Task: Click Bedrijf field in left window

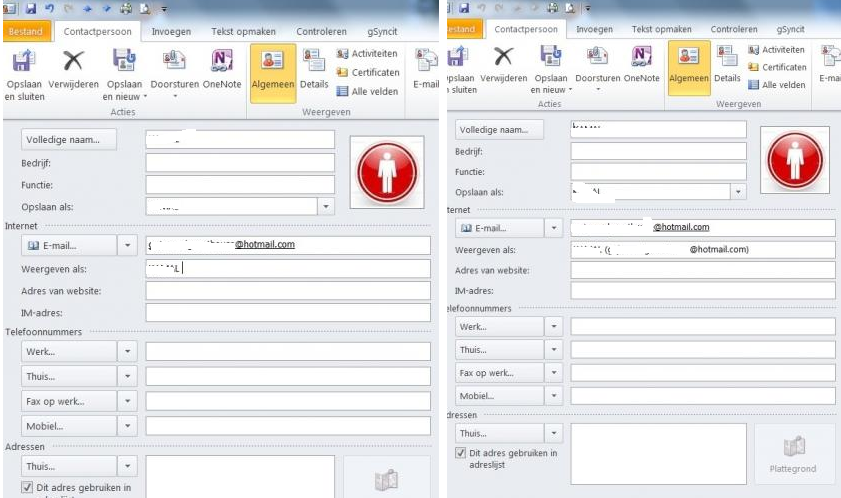Action: click(x=240, y=163)
